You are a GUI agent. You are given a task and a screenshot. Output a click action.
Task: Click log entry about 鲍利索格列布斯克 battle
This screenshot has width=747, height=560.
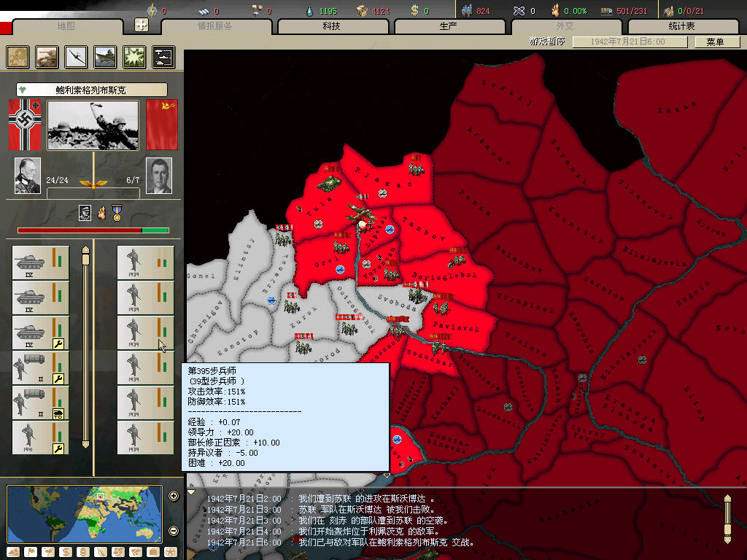tap(340, 542)
